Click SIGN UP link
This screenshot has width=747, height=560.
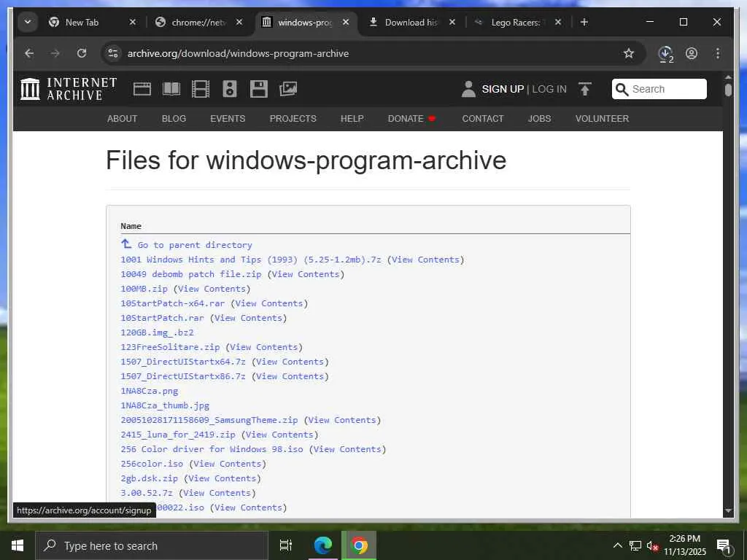503,89
